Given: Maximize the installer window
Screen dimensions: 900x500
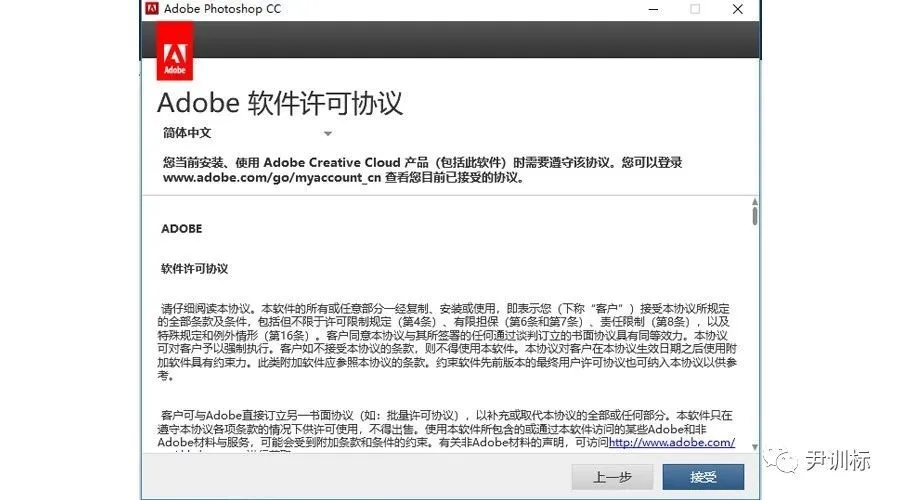Looking at the screenshot, I should 695,9.
